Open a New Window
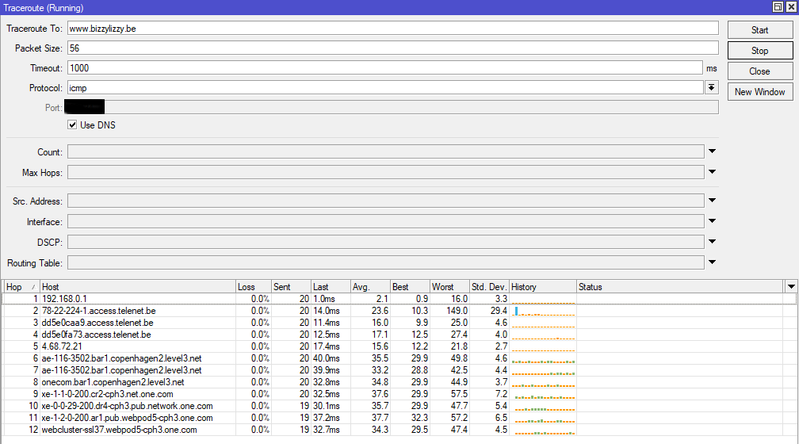This screenshot has width=799, height=444. (x=760, y=92)
